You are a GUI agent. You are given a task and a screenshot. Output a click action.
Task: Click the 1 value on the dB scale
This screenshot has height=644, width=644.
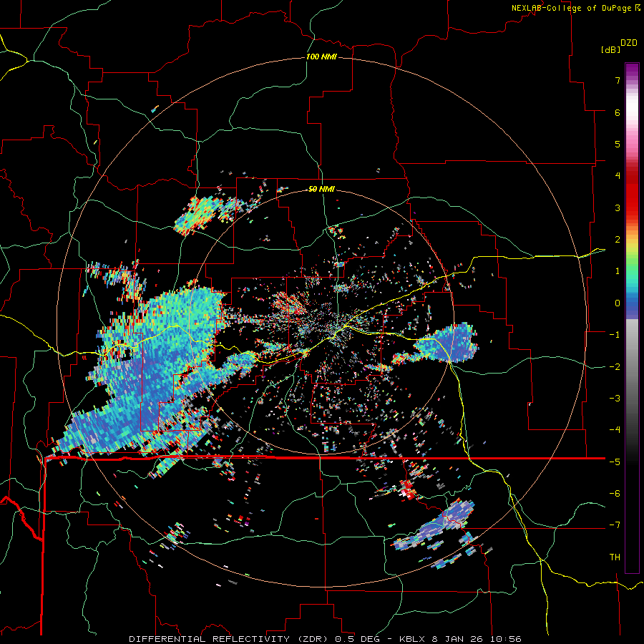coord(618,271)
